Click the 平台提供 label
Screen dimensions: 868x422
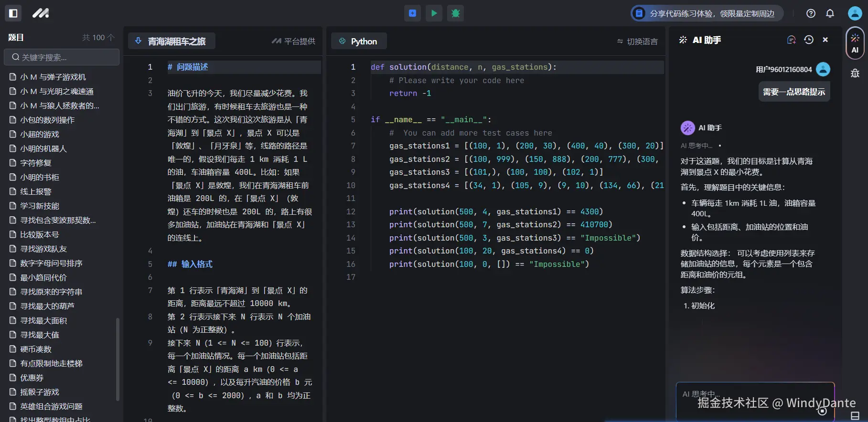(293, 41)
